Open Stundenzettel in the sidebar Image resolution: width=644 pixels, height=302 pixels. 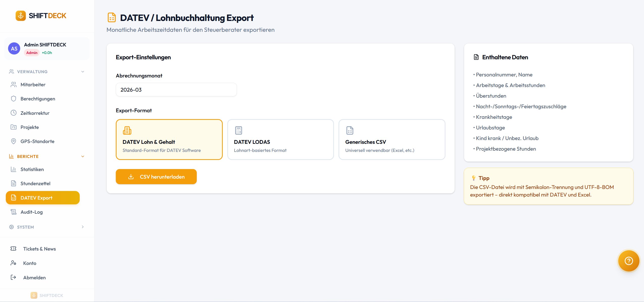[x=35, y=183]
